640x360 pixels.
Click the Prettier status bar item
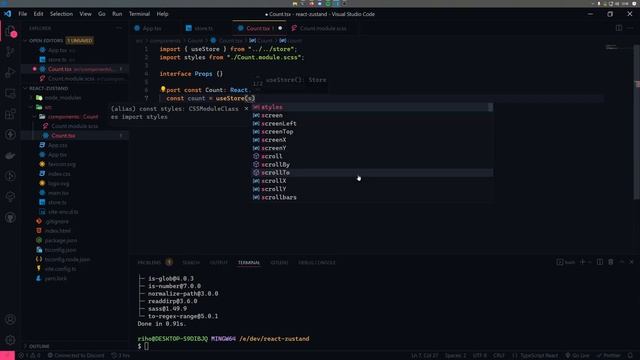tap(608, 356)
